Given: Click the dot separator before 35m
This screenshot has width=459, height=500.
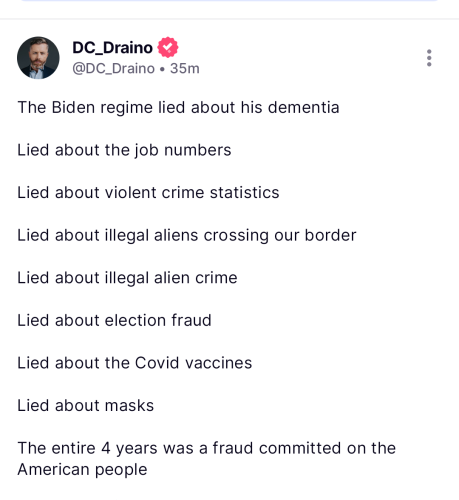Looking at the screenshot, I should point(162,69).
